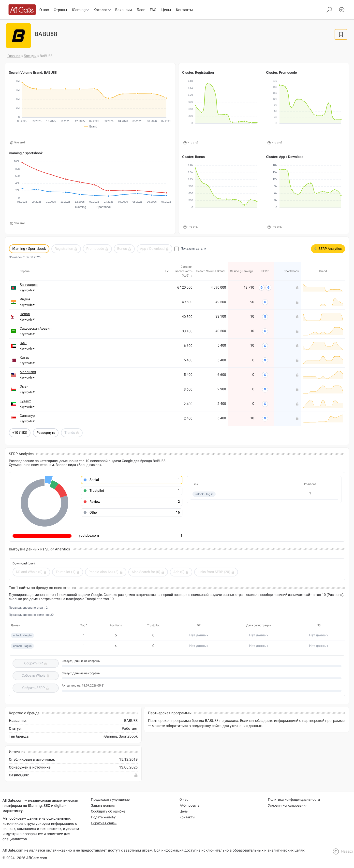The image size is (354, 868).
Task: Select the Review category row
Action: [x=132, y=502]
